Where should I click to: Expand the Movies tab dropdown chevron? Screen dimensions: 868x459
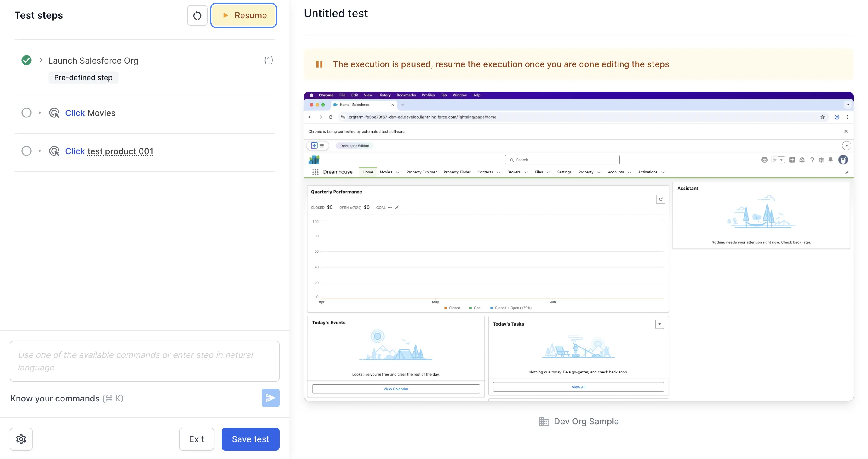pyautogui.click(x=398, y=172)
